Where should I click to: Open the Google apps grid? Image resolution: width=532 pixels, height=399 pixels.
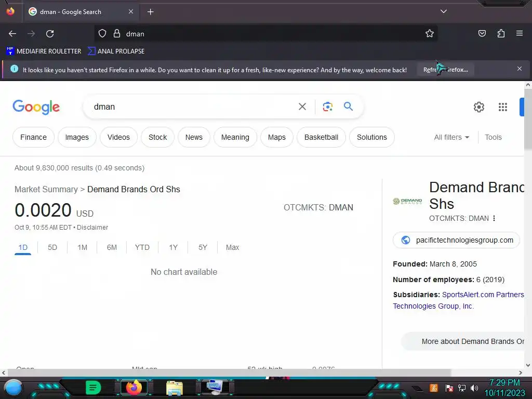click(503, 107)
